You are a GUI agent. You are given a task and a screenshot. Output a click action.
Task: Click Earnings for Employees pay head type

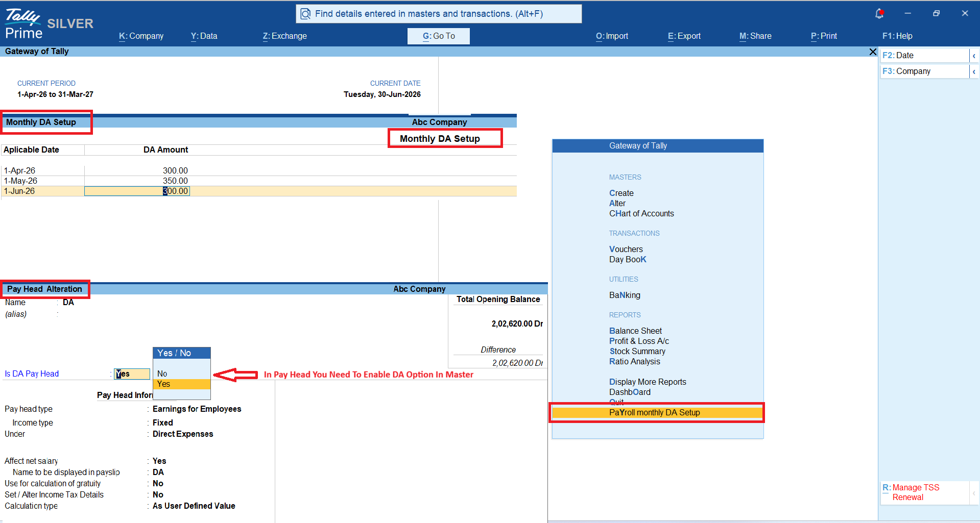197,409
